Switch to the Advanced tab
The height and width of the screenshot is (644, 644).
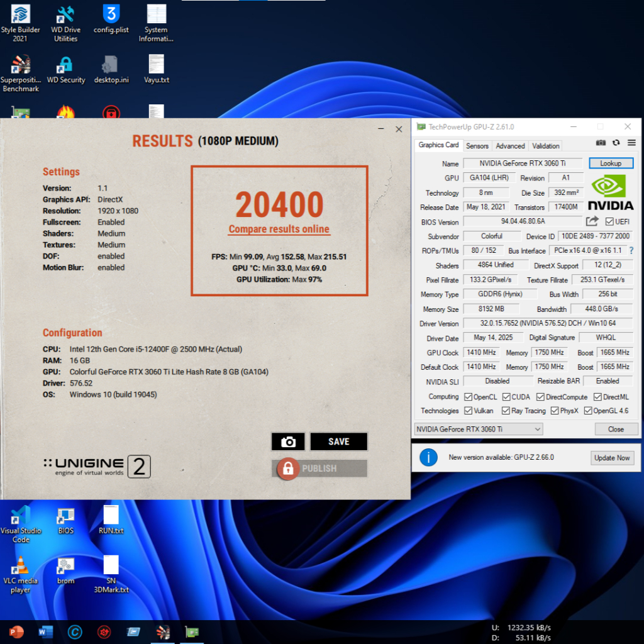point(510,146)
